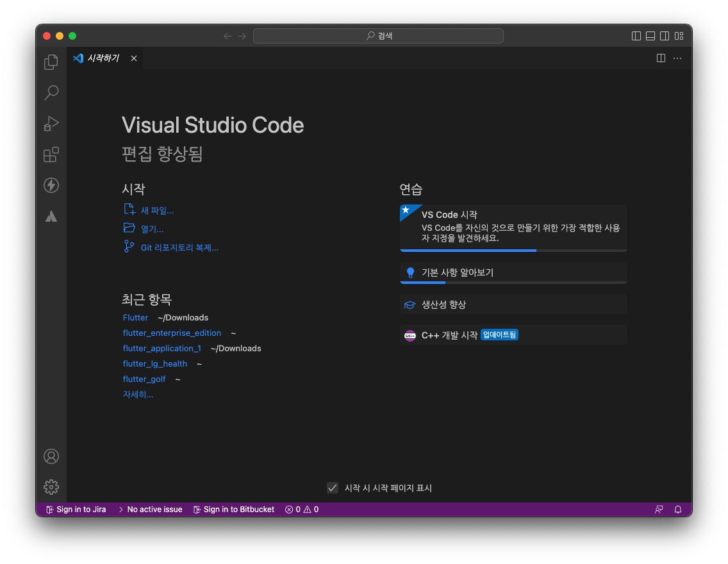Click the 업데이트됨 badge
This screenshot has width=728, height=564.
(x=499, y=335)
